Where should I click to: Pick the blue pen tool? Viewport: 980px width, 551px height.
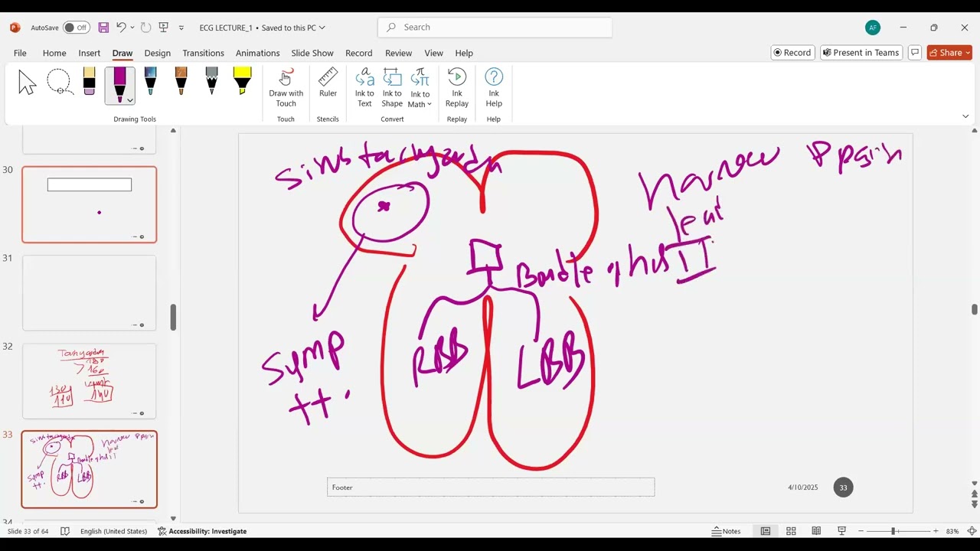151,82
